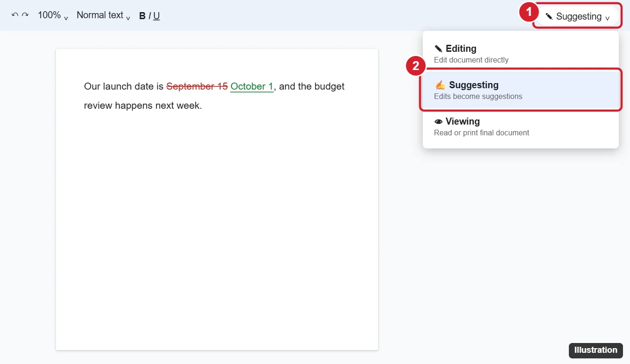Click the undo arrow icon
The height and width of the screenshot is (364, 630).
pyautogui.click(x=15, y=15)
